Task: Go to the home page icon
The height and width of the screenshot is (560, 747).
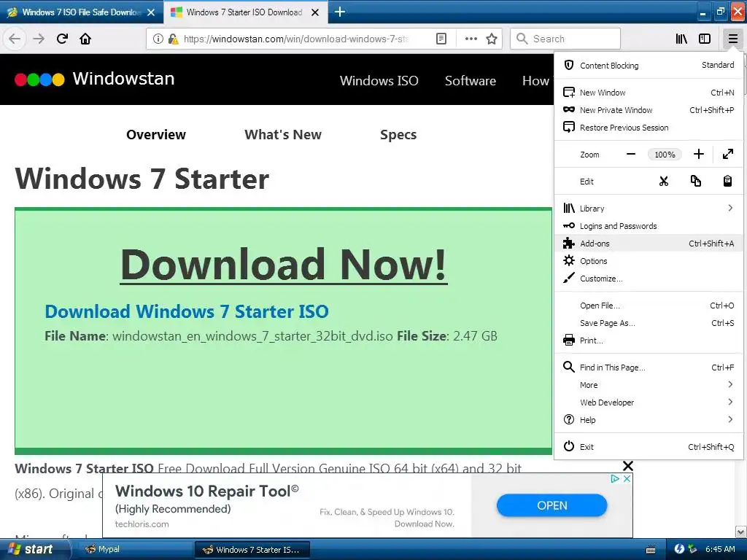Action: [x=85, y=39]
